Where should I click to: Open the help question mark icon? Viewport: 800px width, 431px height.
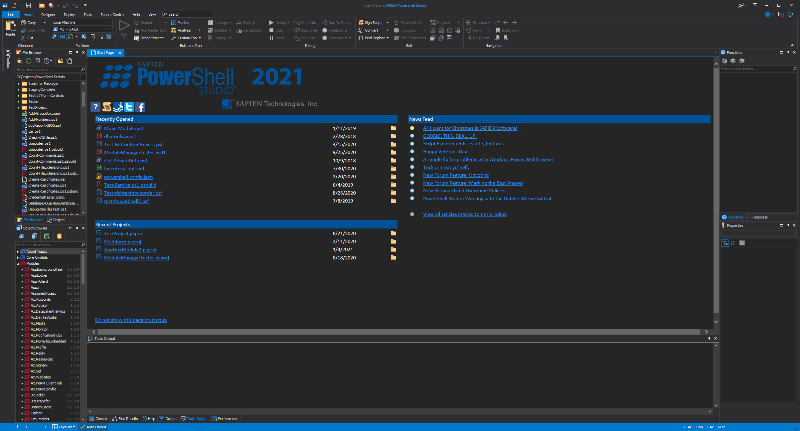click(95, 106)
